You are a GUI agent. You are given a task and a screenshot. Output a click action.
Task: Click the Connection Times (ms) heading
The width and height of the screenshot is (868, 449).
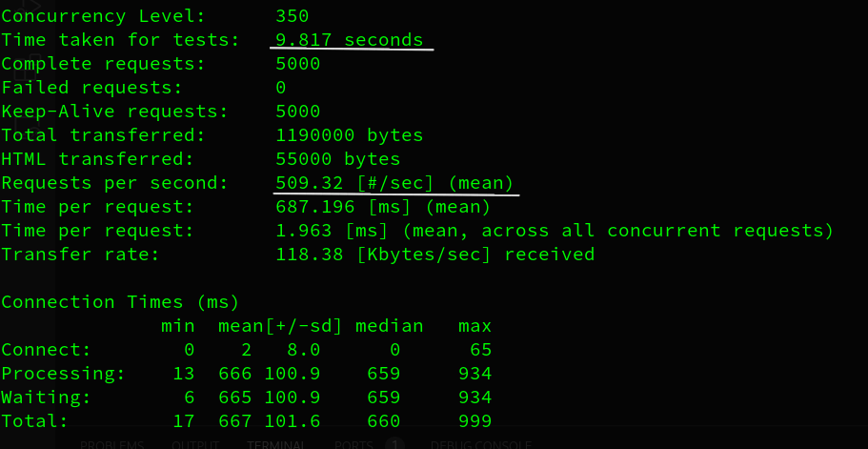pyautogui.click(x=120, y=302)
